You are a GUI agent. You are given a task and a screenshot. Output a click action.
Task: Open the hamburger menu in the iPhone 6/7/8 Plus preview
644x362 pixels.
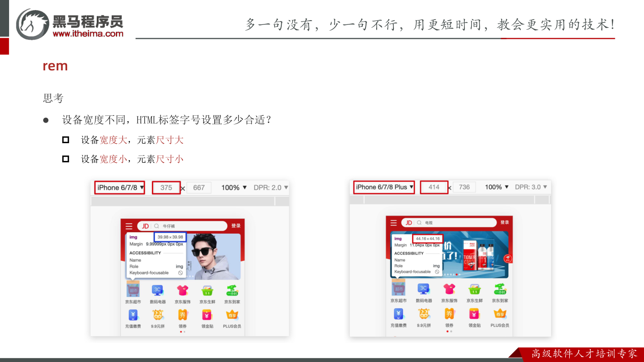393,223
